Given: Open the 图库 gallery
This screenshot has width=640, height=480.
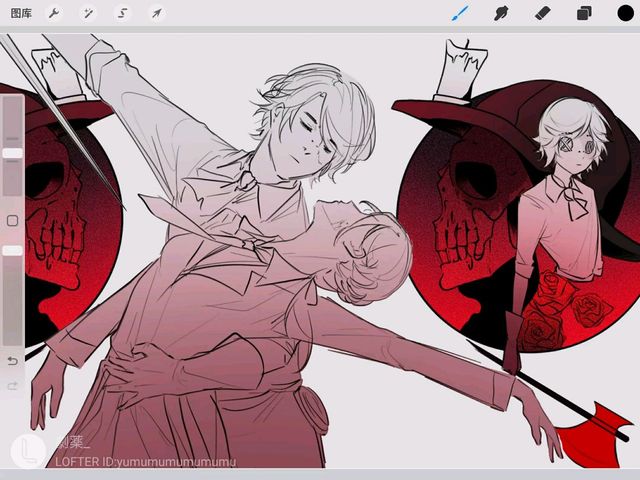Looking at the screenshot, I should pyautogui.click(x=21, y=13).
